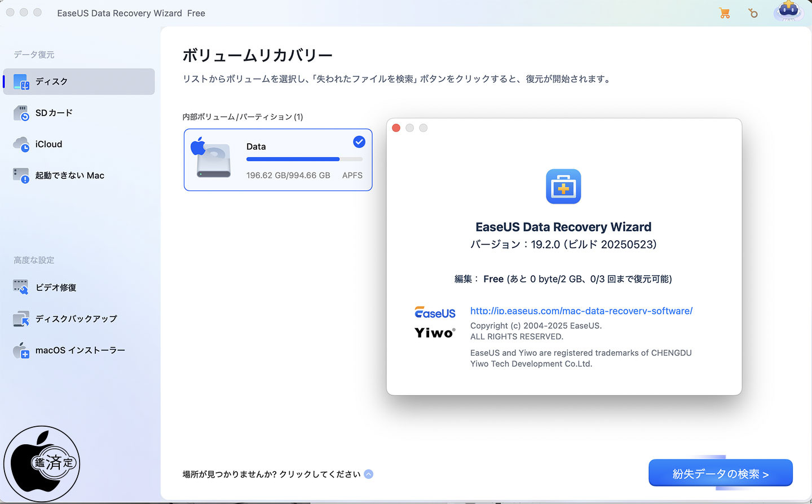Click the APFS label on Data volume
The height and width of the screenshot is (504, 812).
coord(352,175)
